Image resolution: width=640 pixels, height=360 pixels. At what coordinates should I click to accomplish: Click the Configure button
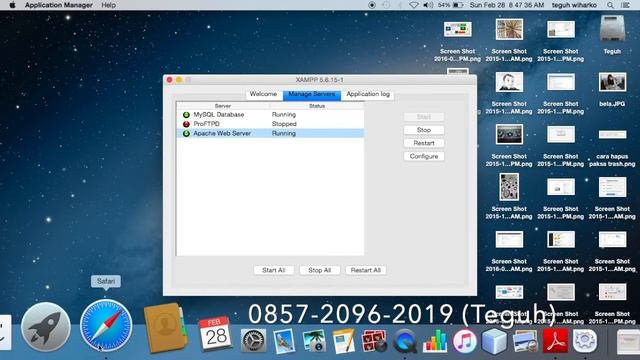tap(424, 156)
